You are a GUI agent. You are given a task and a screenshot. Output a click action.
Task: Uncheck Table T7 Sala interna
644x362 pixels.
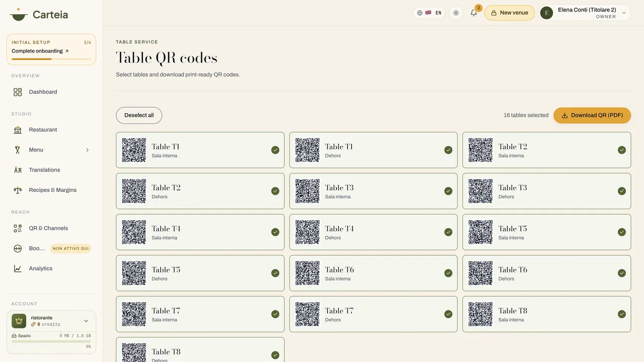tap(275, 314)
